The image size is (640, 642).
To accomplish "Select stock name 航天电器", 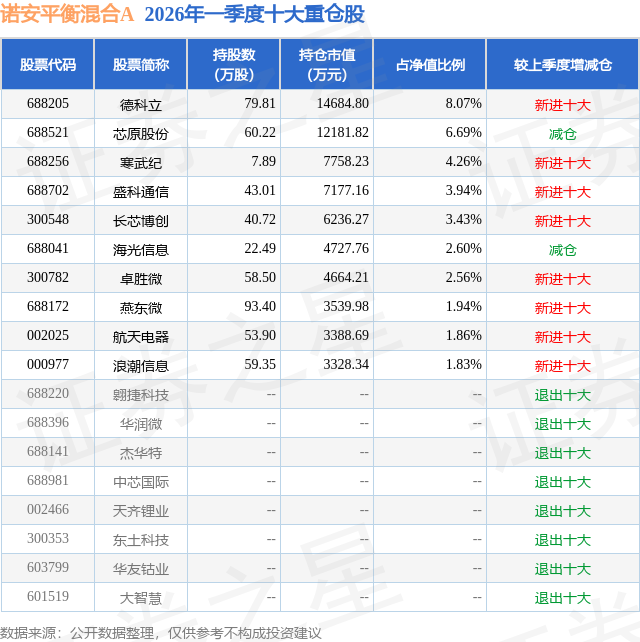I will [141, 337].
